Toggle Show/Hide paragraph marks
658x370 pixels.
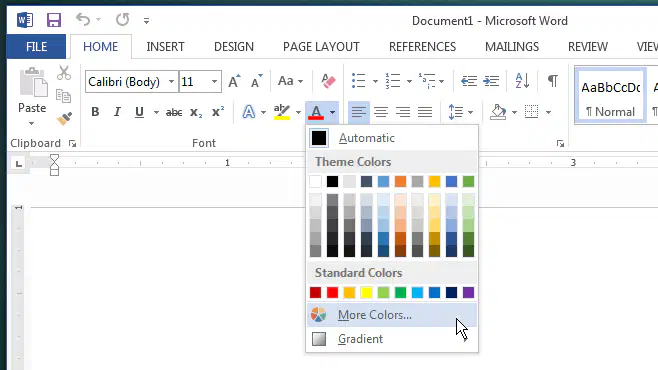point(553,81)
